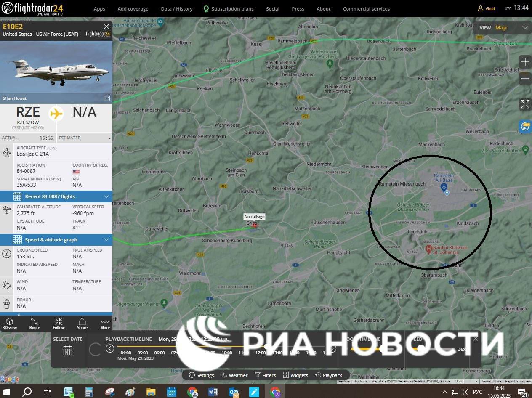Follow the selected aircraft

pos(59,324)
